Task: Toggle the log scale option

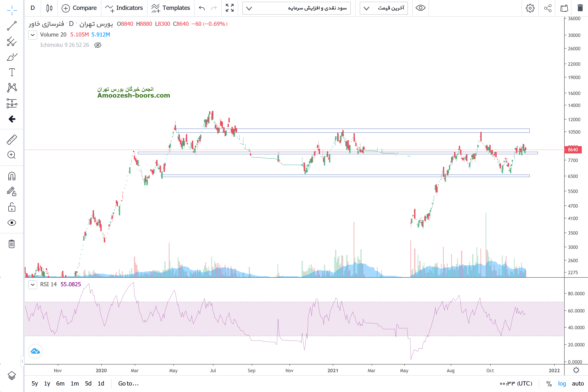Action: [x=562, y=383]
